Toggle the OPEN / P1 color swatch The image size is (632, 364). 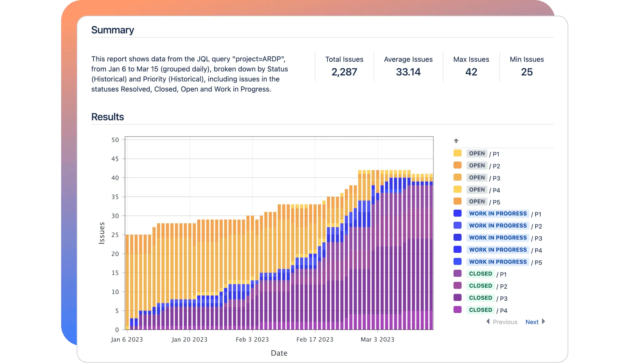click(x=457, y=153)
